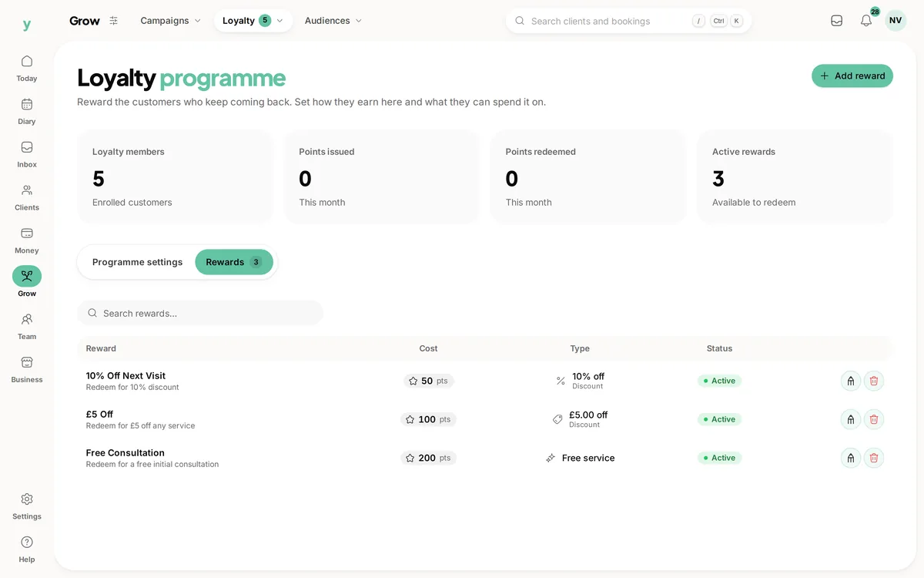Edit the £5 Off reward
Image resolution: width=924 pixels, height=578 pixels.
(851, 419)
